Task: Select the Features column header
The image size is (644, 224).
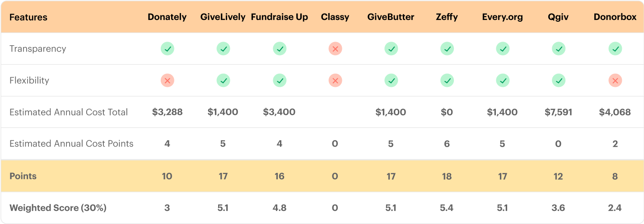Action: [28, 17]
